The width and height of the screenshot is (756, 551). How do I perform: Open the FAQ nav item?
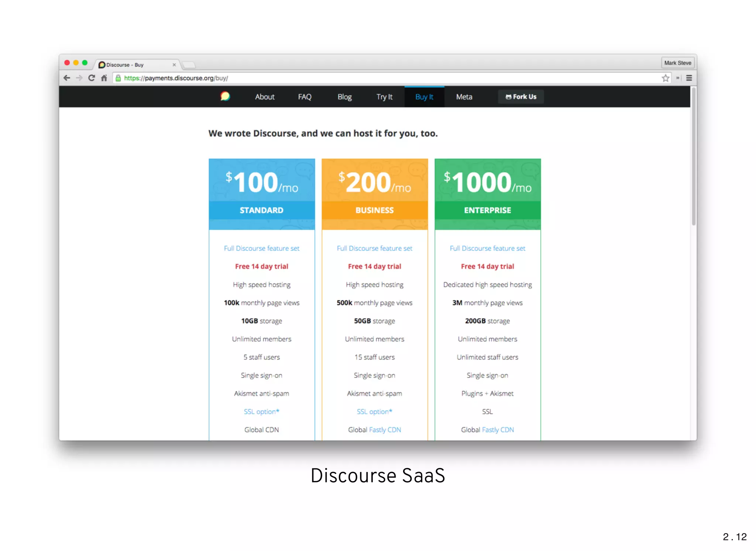[x=305, y=97]
